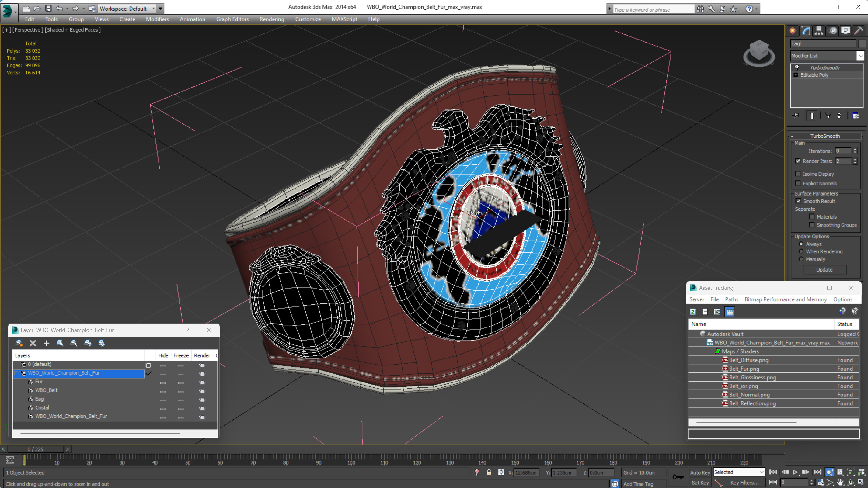Click the Set Keys large key icon

tap(678, 477)
